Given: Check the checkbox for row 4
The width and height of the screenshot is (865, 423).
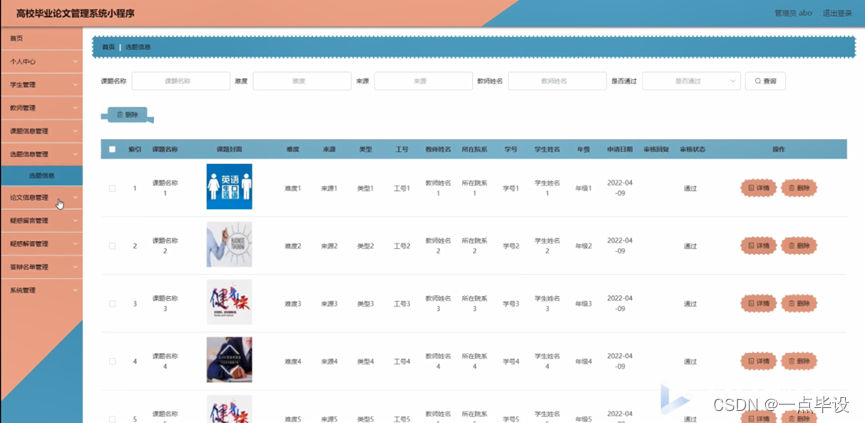Looking at the screenshot, I should pyautogui.click(x=113, y=362).
